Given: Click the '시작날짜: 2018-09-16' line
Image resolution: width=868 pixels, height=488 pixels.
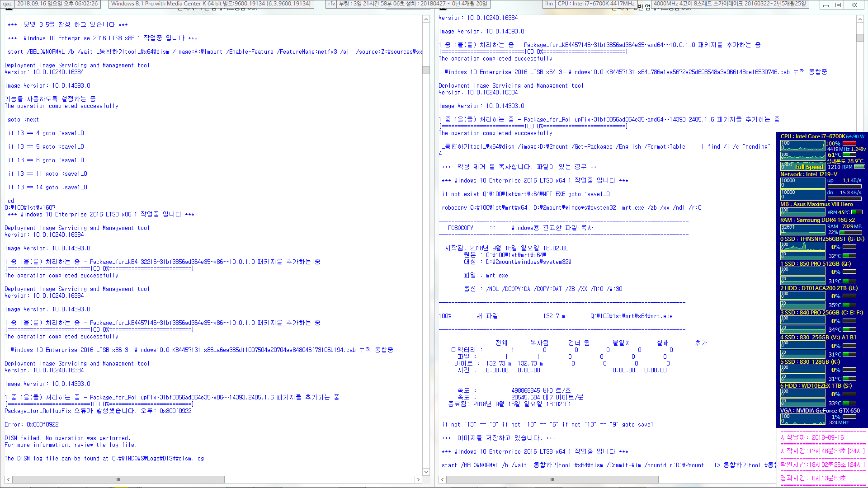Looking at the screenshot, I should coord(812,437).
